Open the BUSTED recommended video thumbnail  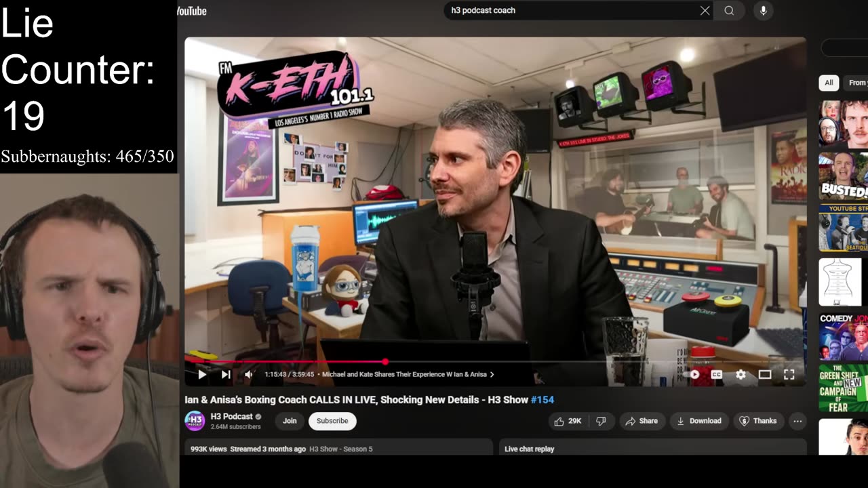tap(843, 176)
